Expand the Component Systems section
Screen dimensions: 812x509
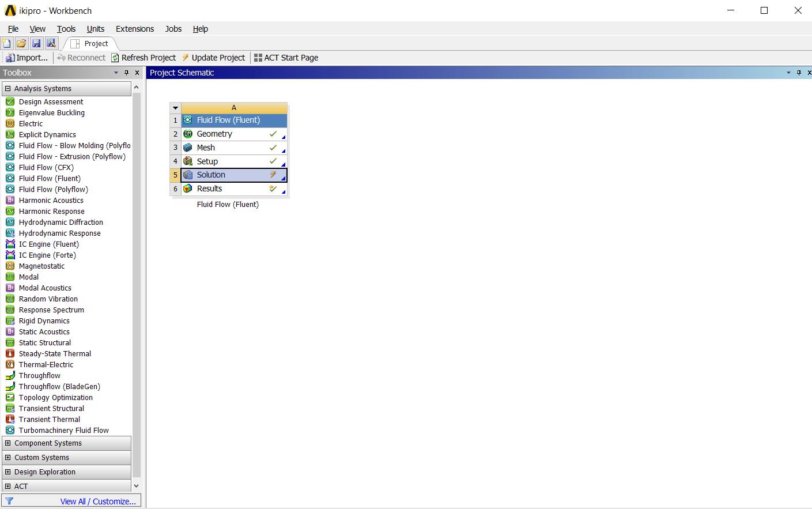point(8,443)
